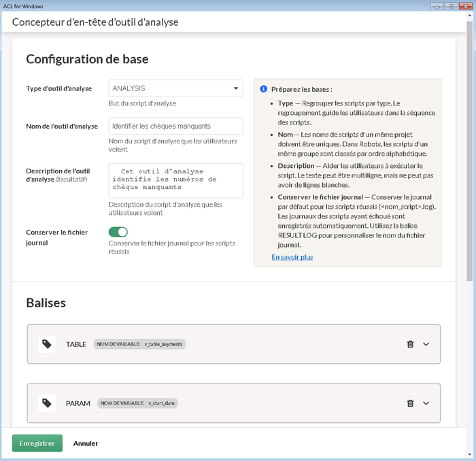Image resolution: width=476 pixels, height=461 pixels.
Task: Click Annuler to cancel changes
Action: [x=86, y=443]
